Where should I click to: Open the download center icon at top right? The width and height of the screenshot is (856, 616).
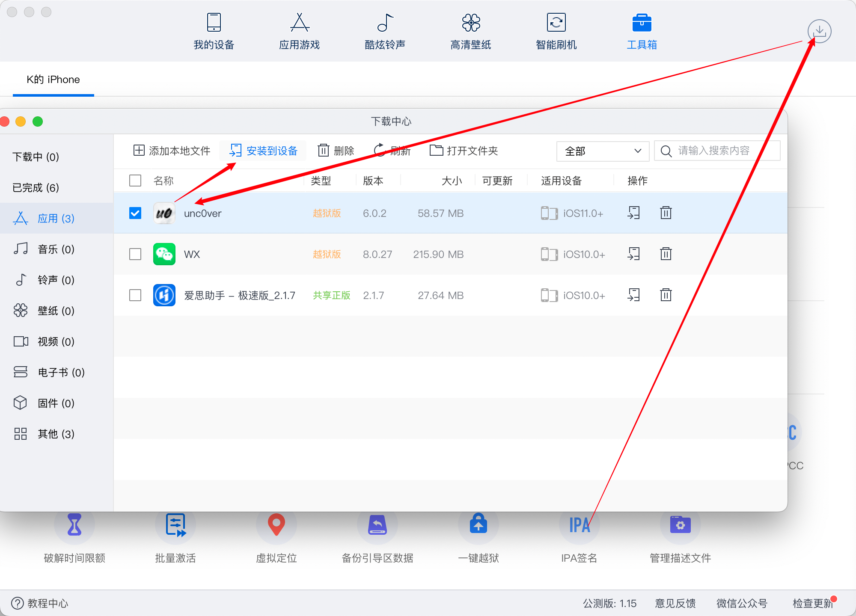(x=819, y=31)
